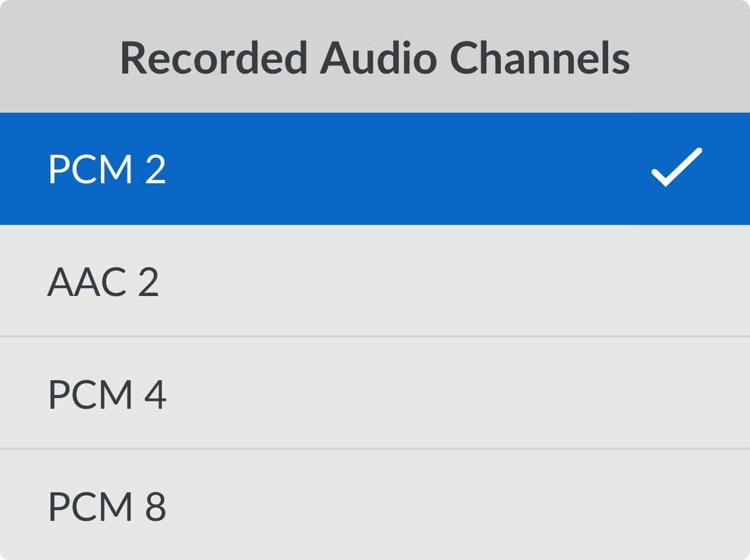This screenshot has width=750, height=560.
Task: Select the PCM 4 option
Action: tap(375, 393)
